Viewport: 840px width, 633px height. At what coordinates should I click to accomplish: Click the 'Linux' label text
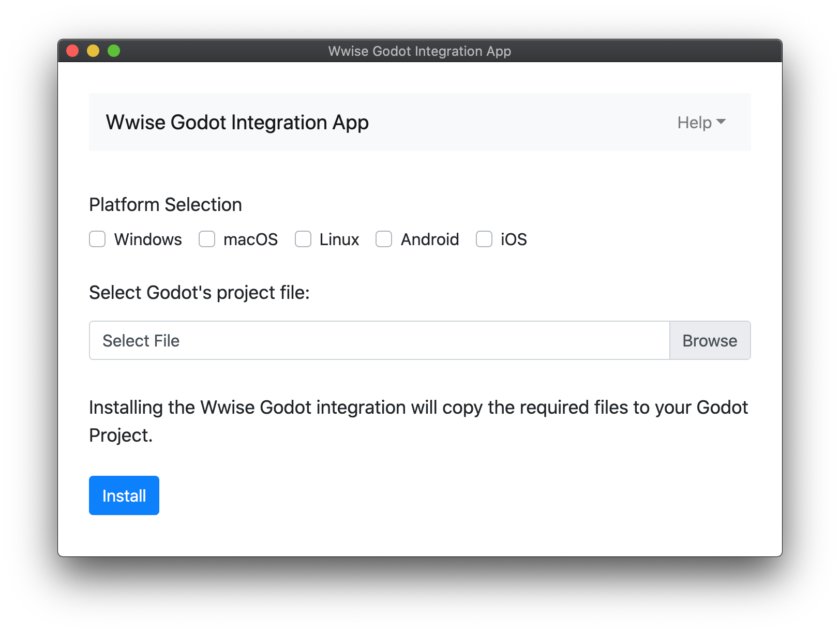[x=339, y=239]
